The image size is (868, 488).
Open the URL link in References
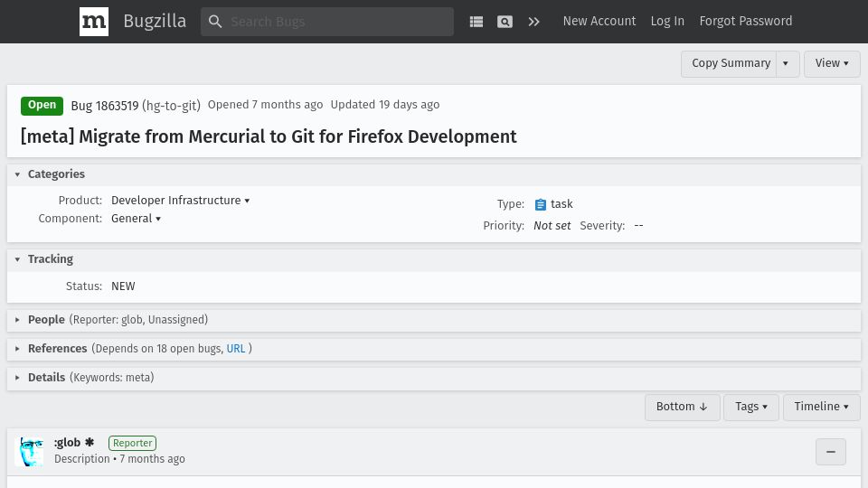(x=236, y=349)
